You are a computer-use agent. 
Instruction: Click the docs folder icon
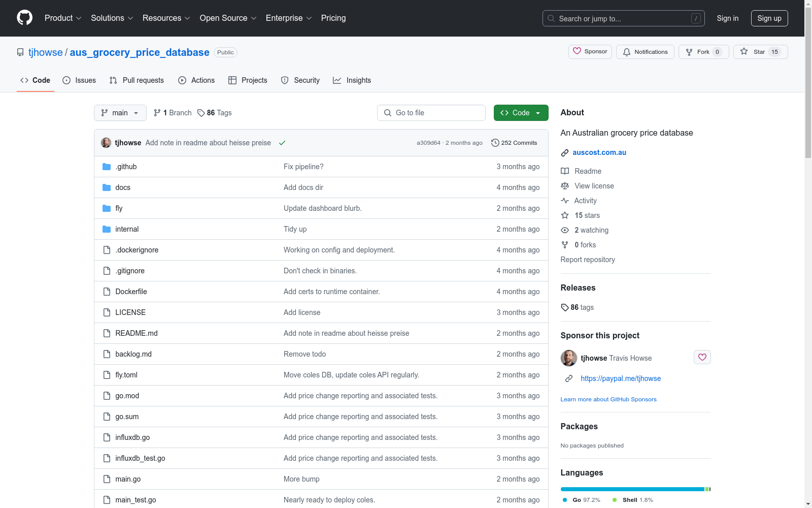point(107,187)
